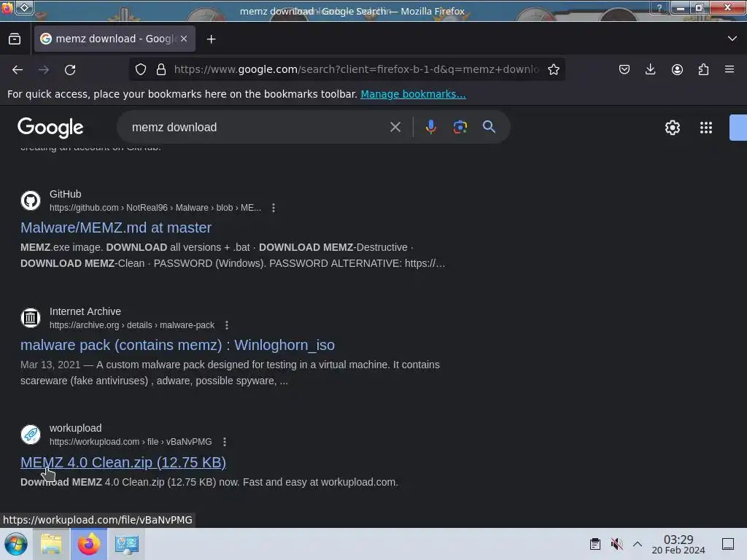Open a new tab with plus button
The width and height of the screenshot is (747, 560).
(211, 39)
